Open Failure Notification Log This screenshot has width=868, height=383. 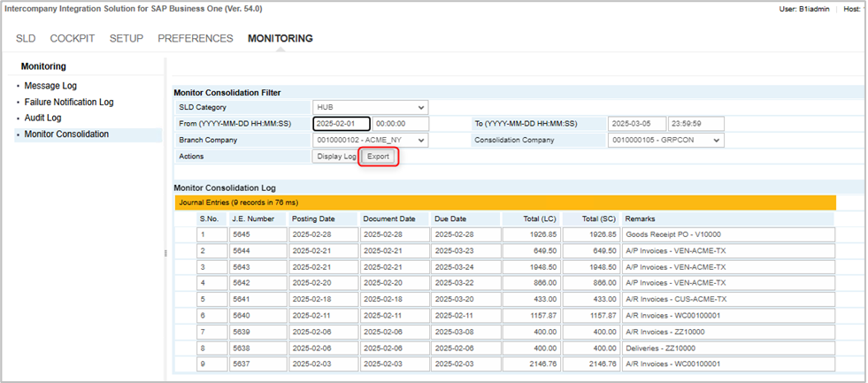69,102
